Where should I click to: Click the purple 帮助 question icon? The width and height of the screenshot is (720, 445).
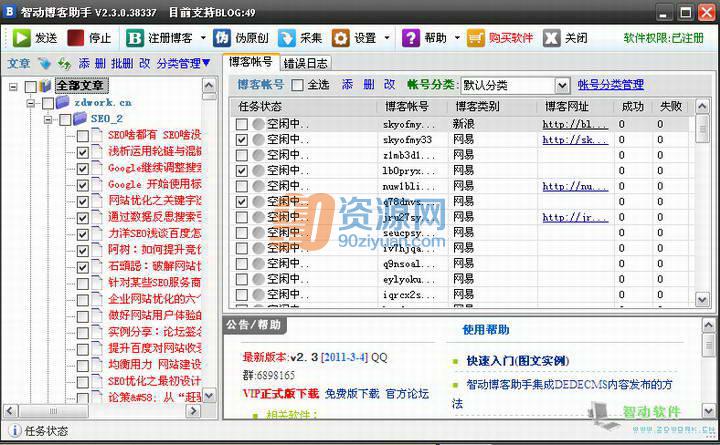(x=411, y=38)
